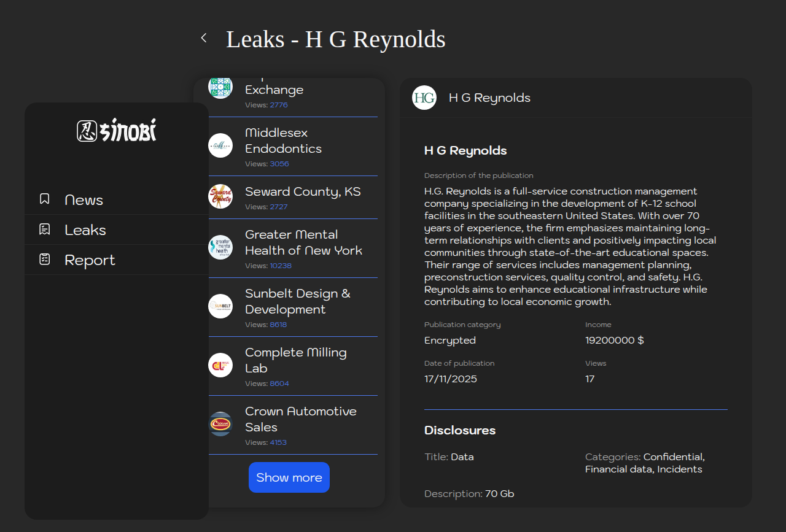Click the back arrow beside the page title
786x532 pixels.
coord(204,38)
